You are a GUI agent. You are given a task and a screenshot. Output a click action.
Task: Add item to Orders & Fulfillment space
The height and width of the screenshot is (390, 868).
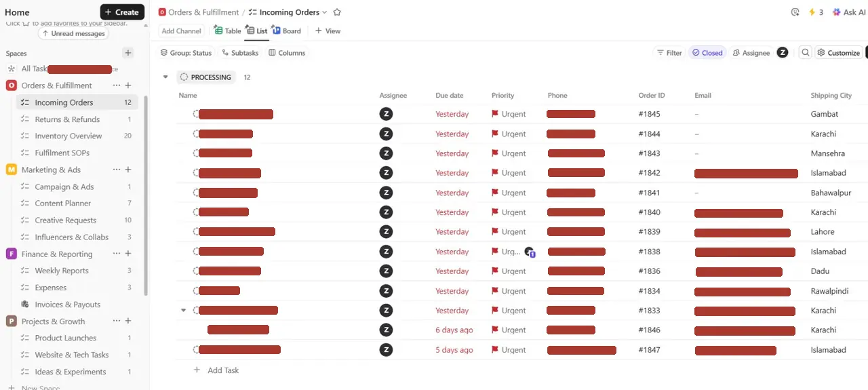coord(128,85)
